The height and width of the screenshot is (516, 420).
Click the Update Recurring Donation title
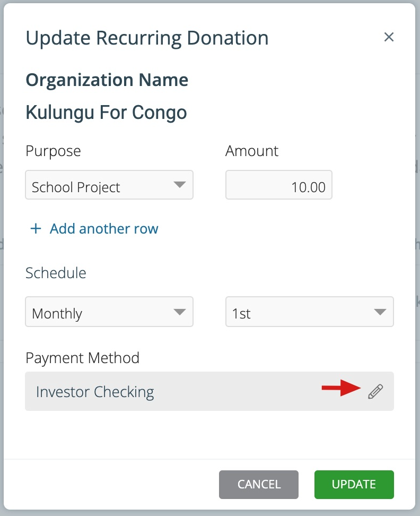point(147,38)
